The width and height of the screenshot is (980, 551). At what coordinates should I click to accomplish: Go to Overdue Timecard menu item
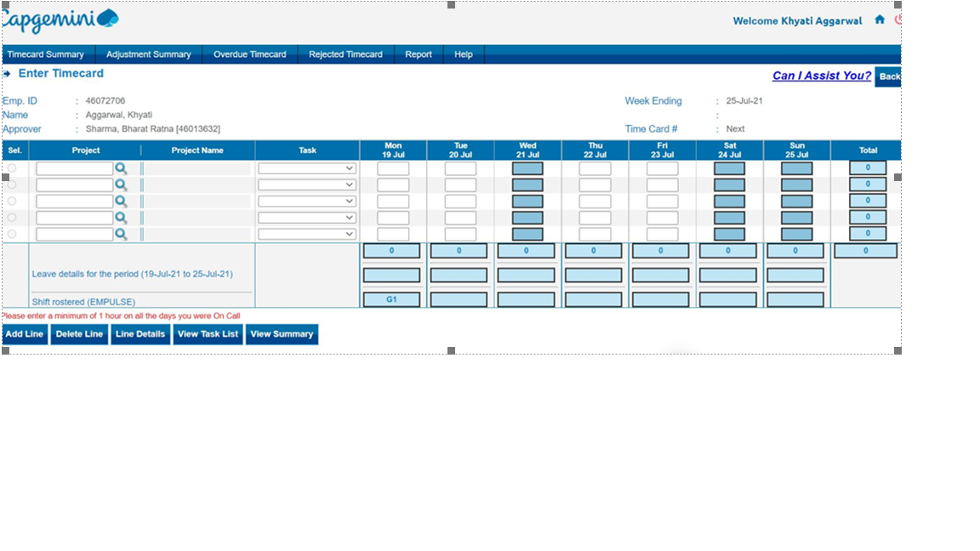pos(249,54)
